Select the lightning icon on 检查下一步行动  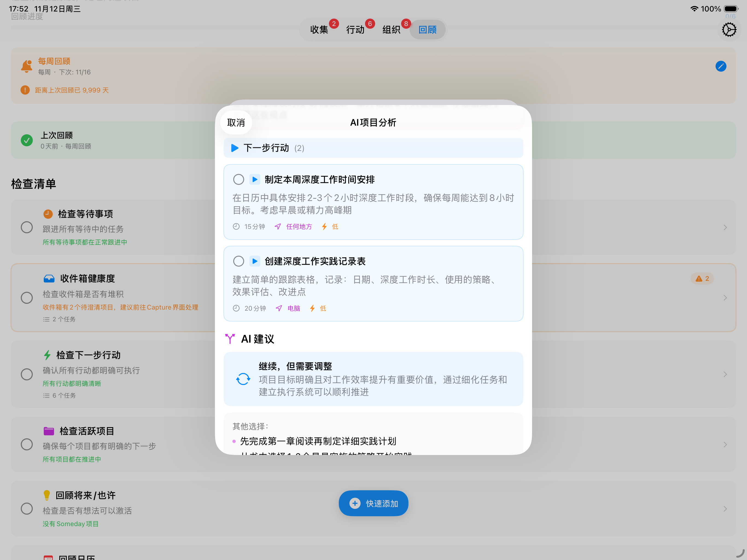[x=47, y=355]
